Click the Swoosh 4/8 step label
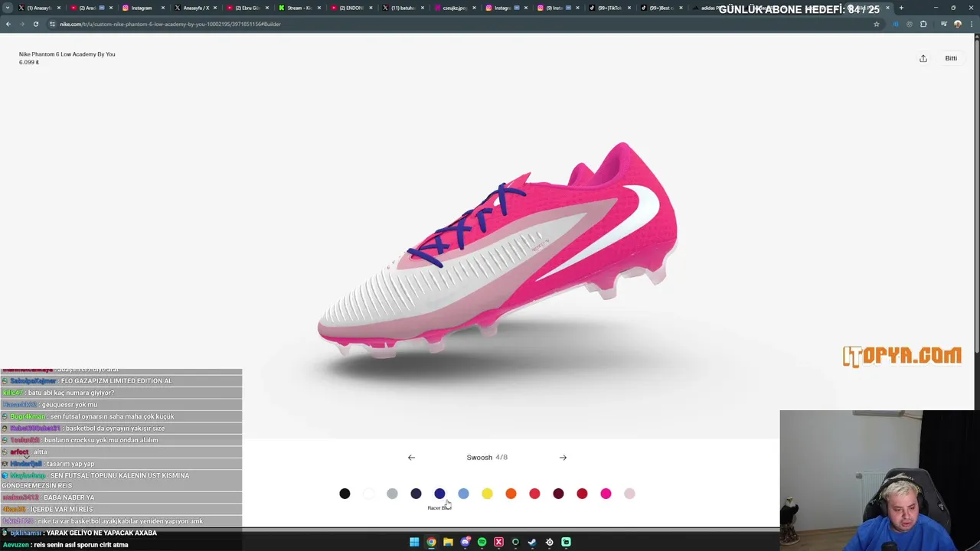The height and width of the screenshot is (551, 980). click(x=487, y=458)
